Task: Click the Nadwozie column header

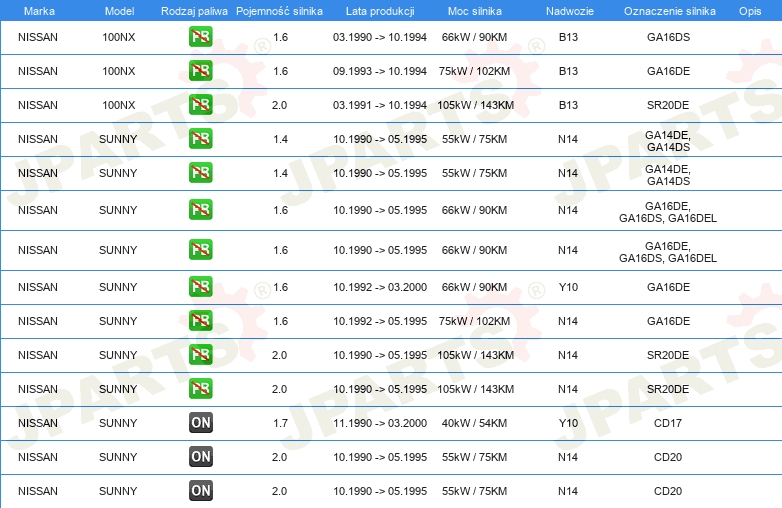Action: click(x=570, y=11)
